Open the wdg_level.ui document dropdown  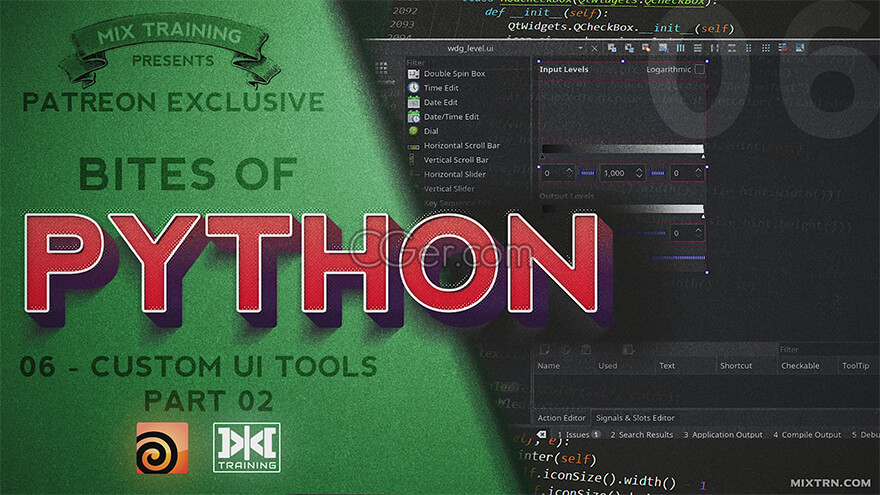[580, 48]
